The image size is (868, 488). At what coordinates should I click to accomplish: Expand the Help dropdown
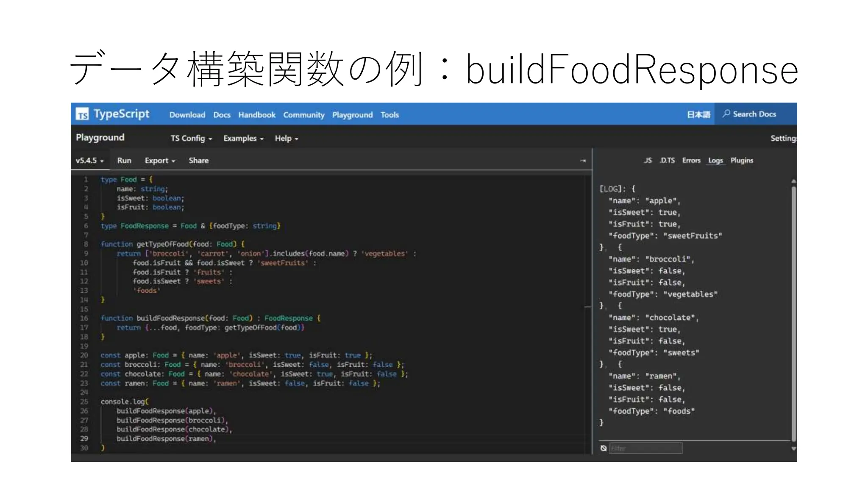287,139
